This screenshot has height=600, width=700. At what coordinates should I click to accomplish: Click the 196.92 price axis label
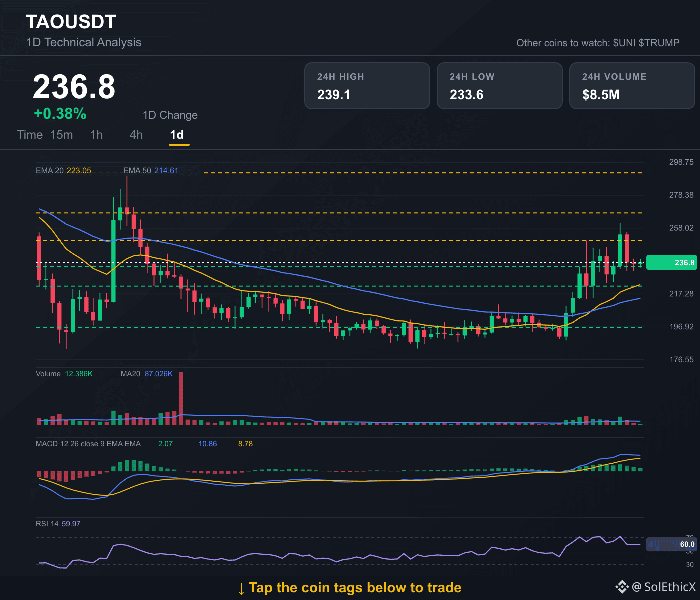[x=681, y=326]
